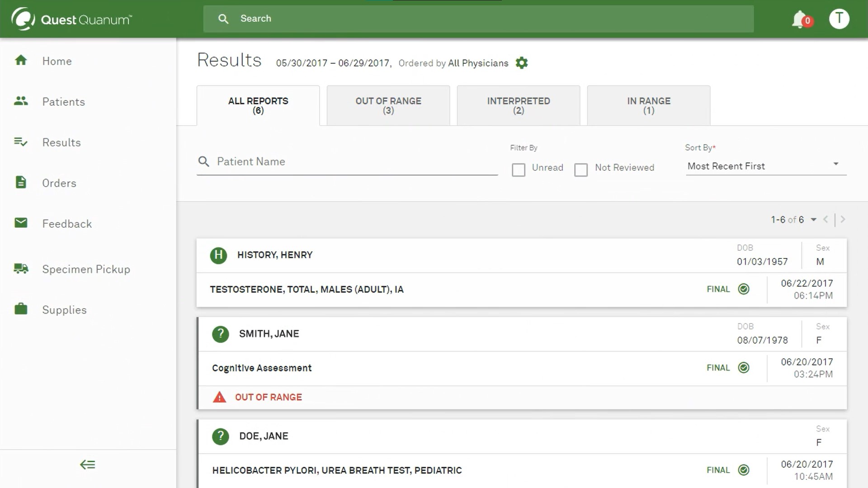The width and height of the screenshot is (868, 488).
Task: Click the FINAL status on Cognitive Assessment row
Action: [x=718, y=368]
